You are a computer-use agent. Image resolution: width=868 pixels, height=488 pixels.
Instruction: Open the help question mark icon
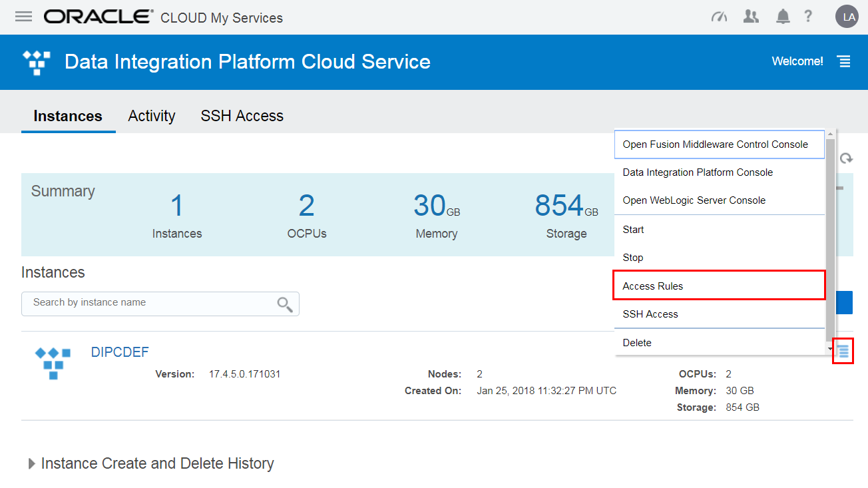[808, 17]
